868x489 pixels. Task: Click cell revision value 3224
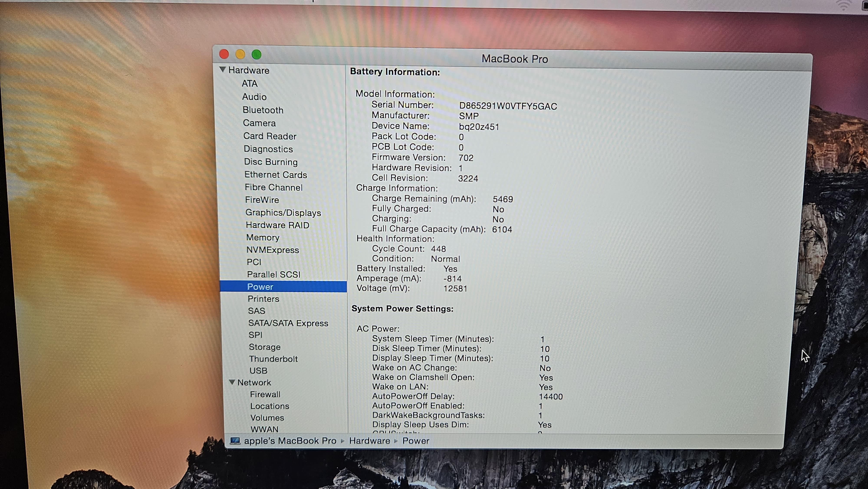(x=468, y=178)
